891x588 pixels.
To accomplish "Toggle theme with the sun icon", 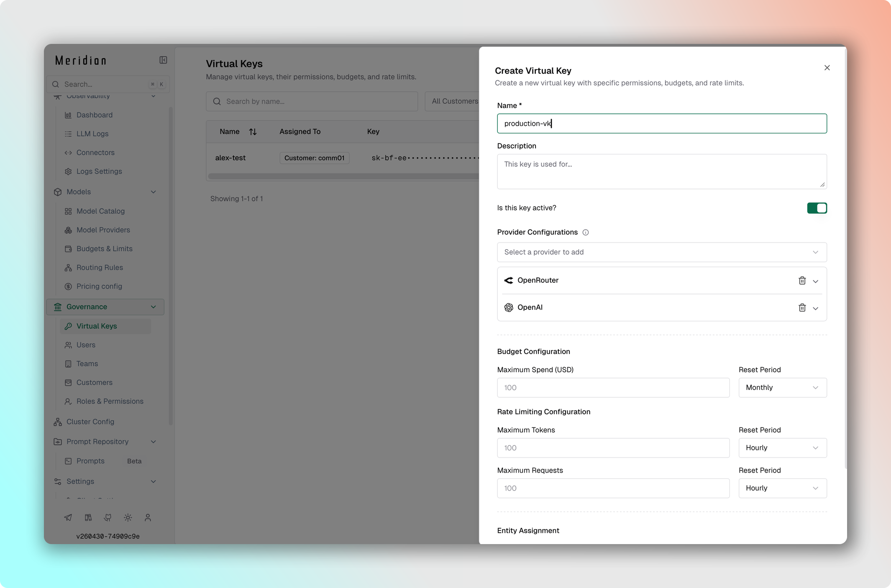I will 128,518.
